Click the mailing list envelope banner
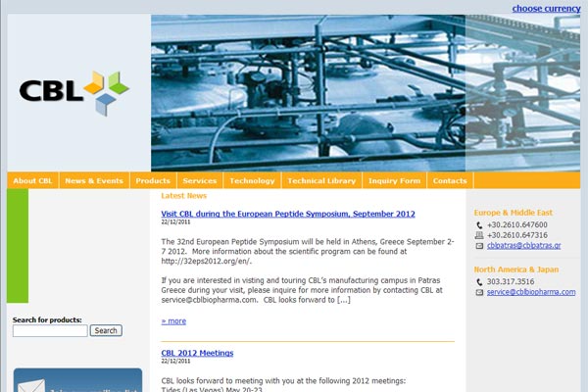 coord(77,380)
